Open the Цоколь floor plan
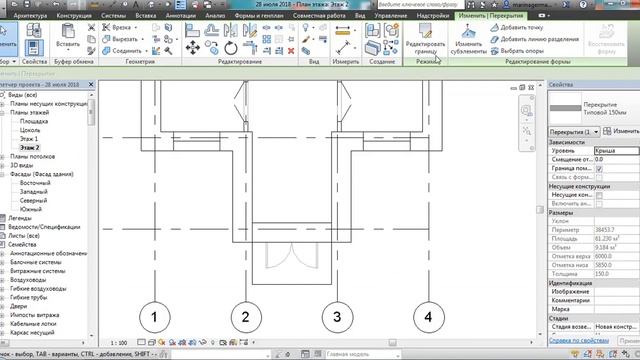640x360 pixels. coord(30,130)
